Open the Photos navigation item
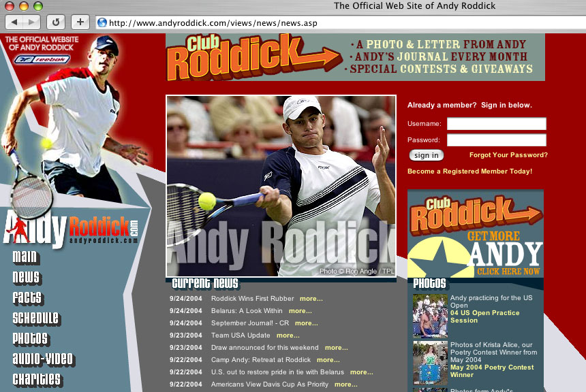The height and width of the screenshot is (392, 586). pyautogui.click(x=31, y=338)
